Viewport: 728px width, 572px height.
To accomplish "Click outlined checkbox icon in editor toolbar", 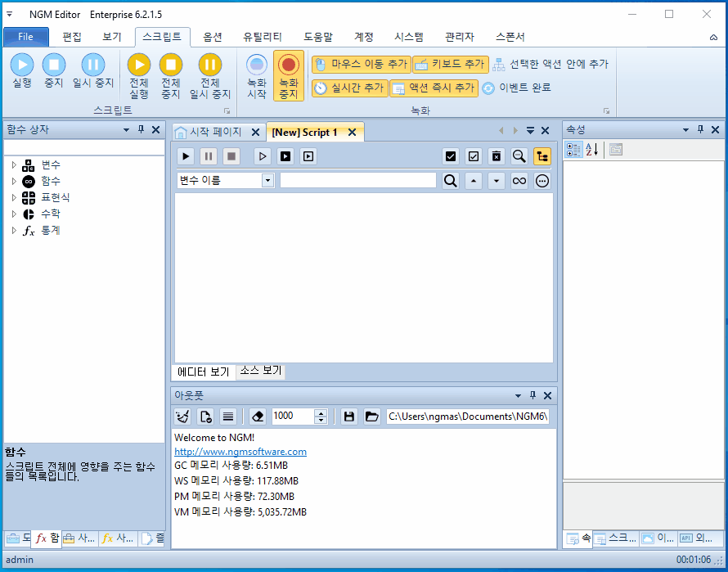I will pos(473,156).
